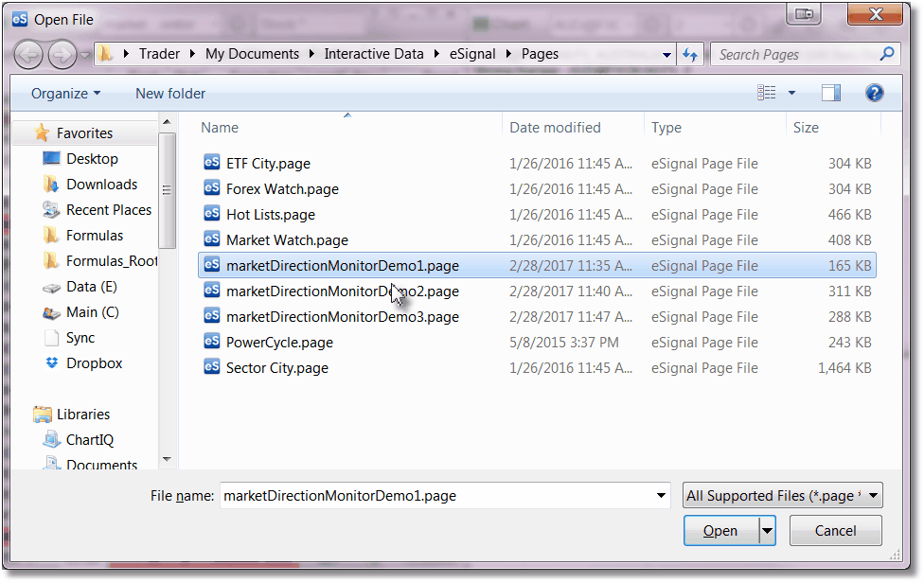Image resolution: width=924 pixels, height=583 pixels.
Task: Click the Dropbox icon in the navigation pane
Action: click(52, 362)
